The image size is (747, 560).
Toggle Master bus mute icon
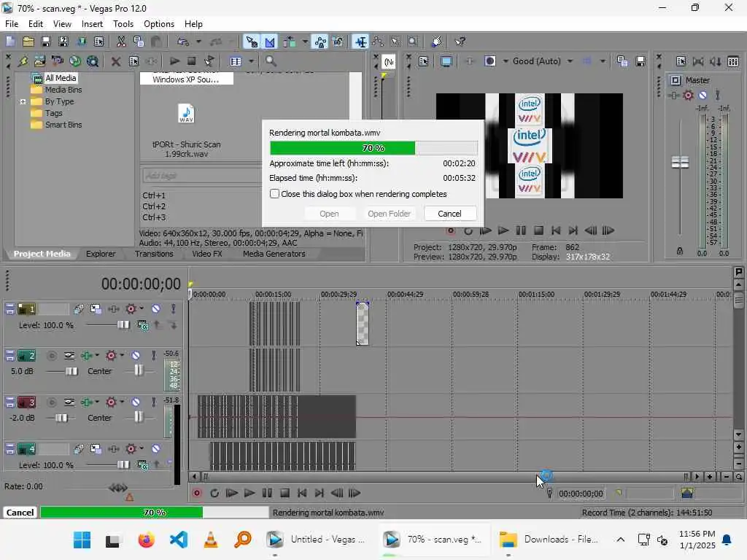click(x=703, y=96)
